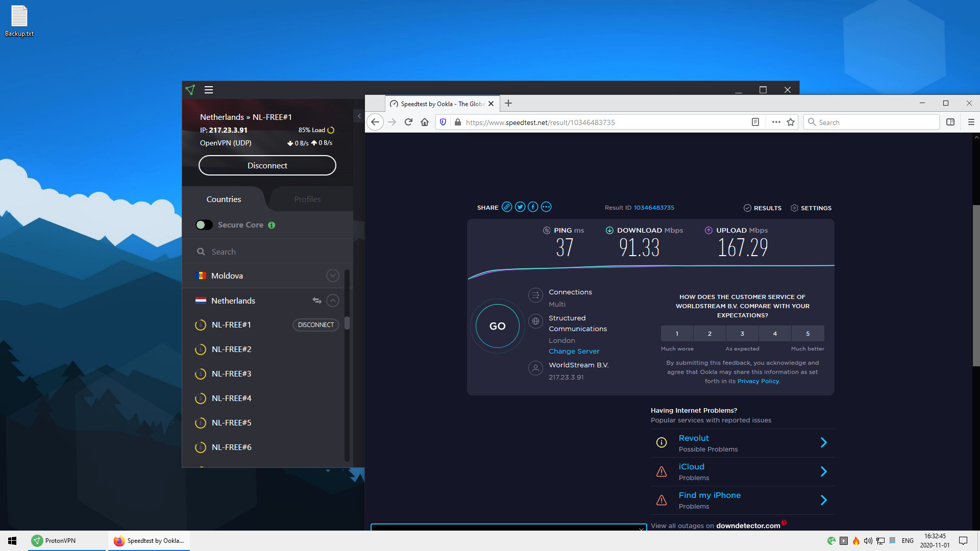Click the Change Server link
This screenshot has width=980, height=551.
pos(574,351)
